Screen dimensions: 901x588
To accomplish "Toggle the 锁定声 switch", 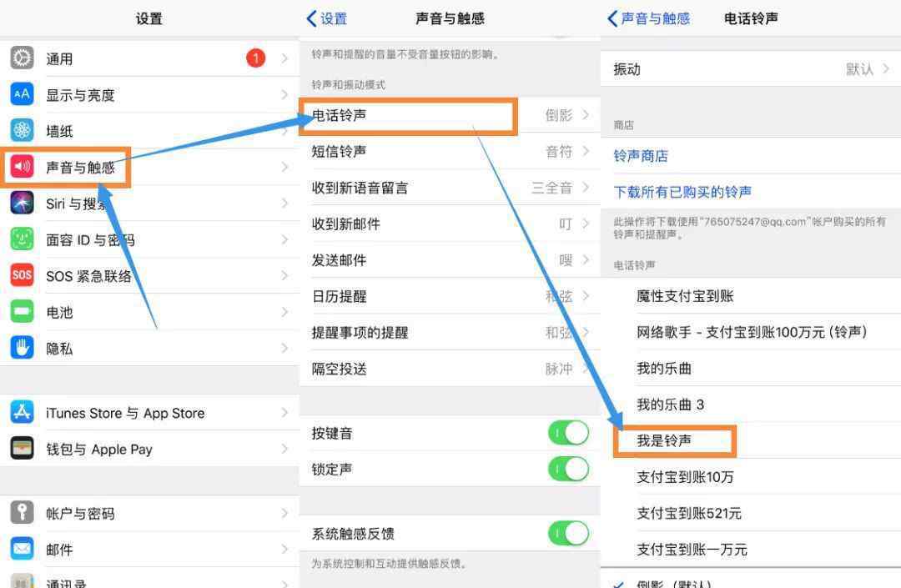I will coord(568,469).
